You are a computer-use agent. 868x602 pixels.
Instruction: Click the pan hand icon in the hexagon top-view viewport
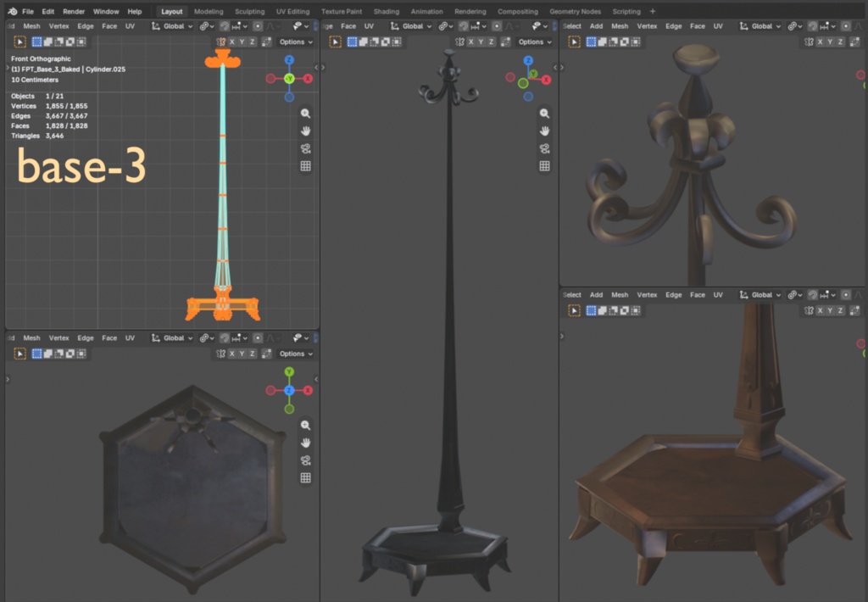(305, 443)
